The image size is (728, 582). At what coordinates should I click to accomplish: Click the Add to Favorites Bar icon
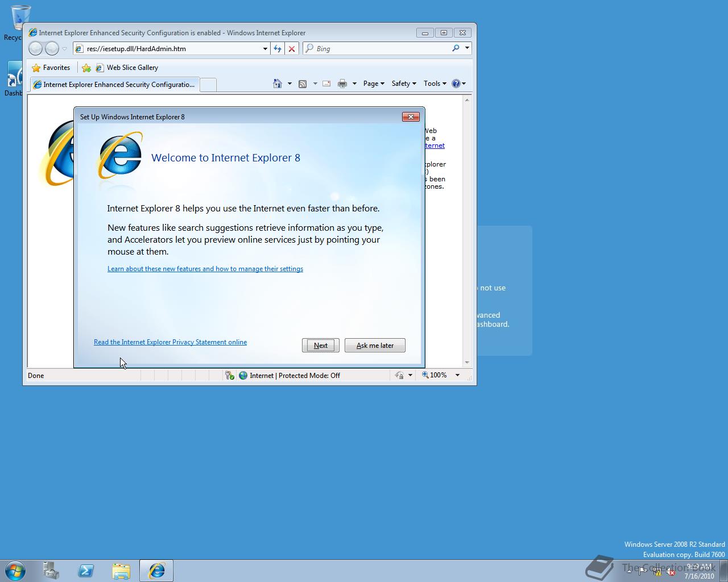pyautogui.click(x=86, y=68)
